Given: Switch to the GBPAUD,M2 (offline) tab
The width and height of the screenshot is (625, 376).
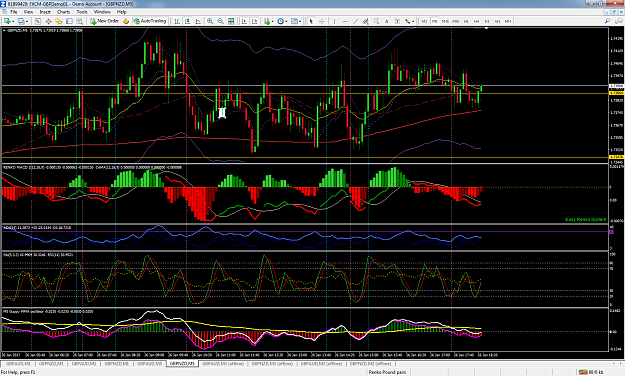Looking at the screenshot, I should pyautogui.click(x=321, y=364).
